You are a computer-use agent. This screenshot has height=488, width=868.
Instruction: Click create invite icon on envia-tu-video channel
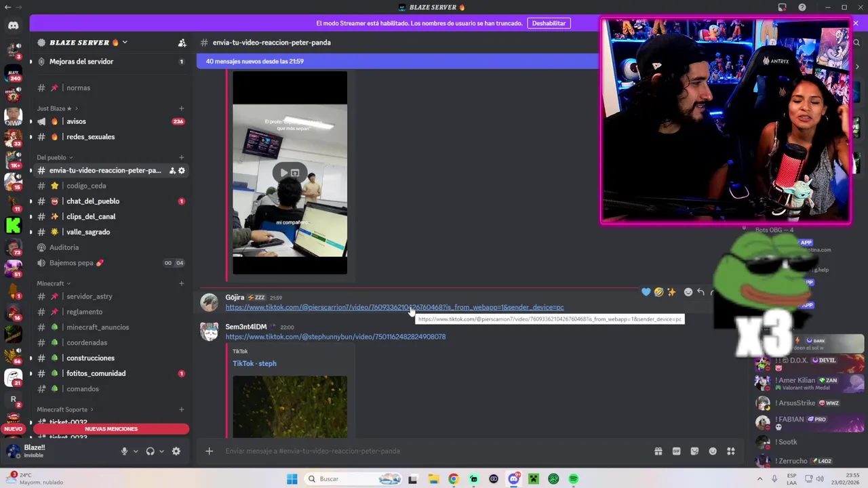point(172,171)
